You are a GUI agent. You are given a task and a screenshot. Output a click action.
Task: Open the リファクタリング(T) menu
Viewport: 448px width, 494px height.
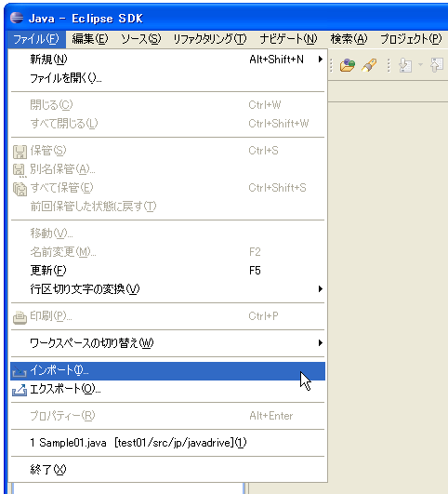pyautogui.click(x=210, y=39)
